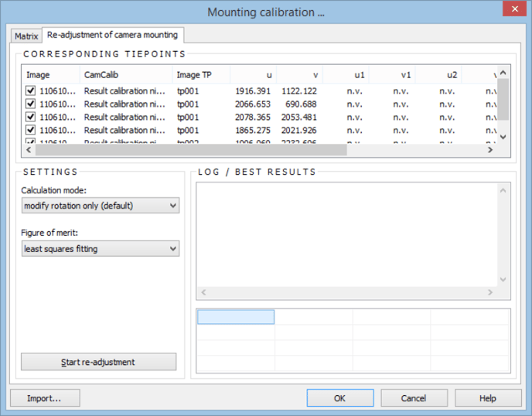The image size is (532, 416).
Task: Click the tiepoints list scroll-right arrow
Action: pos(489,150)
